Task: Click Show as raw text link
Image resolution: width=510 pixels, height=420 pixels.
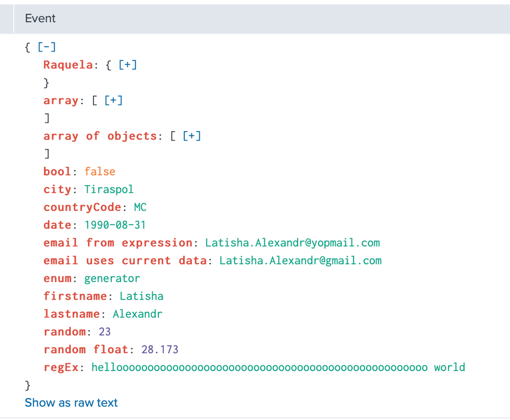Action: pyautogui.click(x=71, y=403)
